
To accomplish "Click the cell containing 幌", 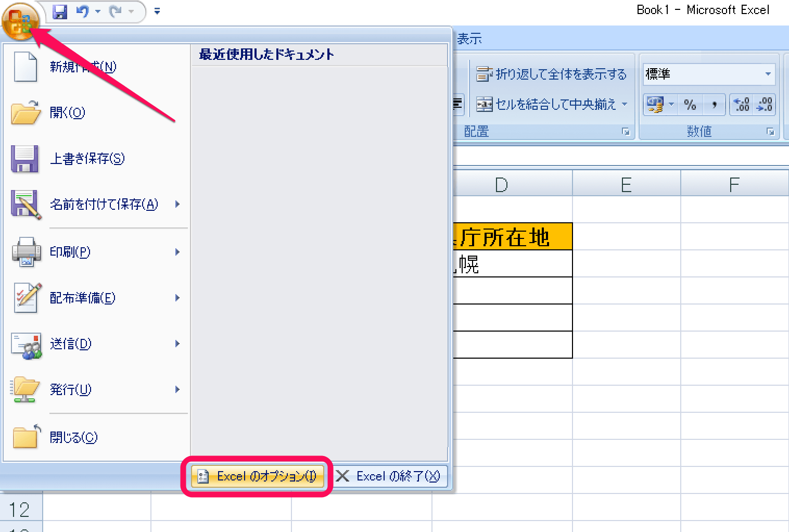I will tap(512, 264).
